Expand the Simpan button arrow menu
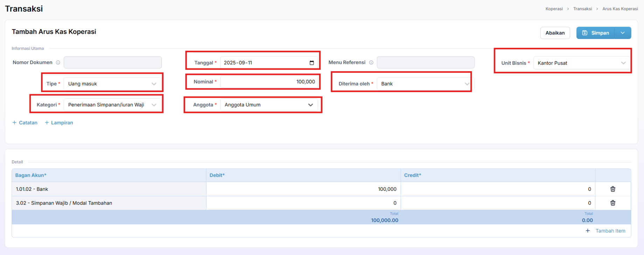Viewport: 644px width, 255px height. (x=623, y=33)
